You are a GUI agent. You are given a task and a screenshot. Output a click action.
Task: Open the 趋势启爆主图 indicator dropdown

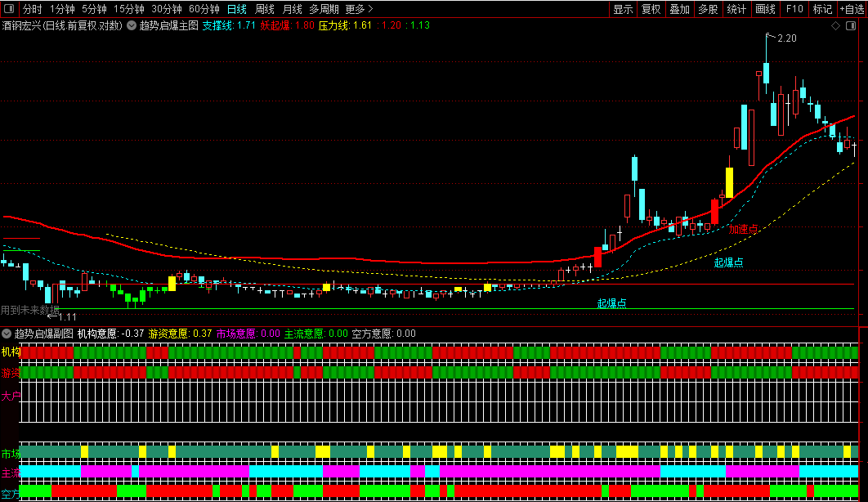132,25
